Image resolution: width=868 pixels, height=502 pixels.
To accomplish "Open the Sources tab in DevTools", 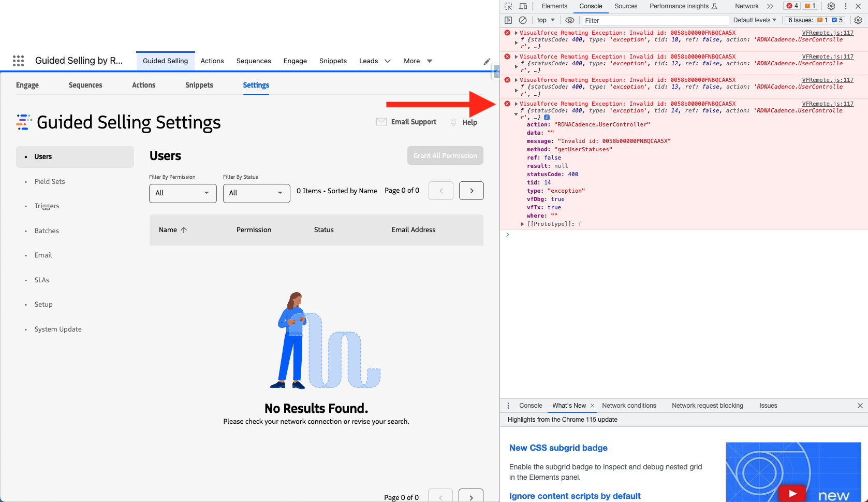I will [626, 6].
